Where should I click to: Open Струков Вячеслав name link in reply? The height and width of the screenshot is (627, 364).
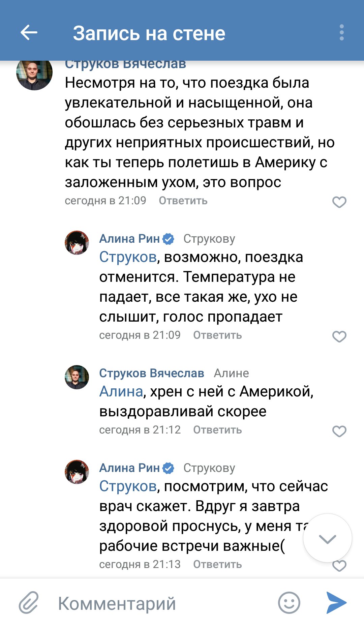point(152,373)
